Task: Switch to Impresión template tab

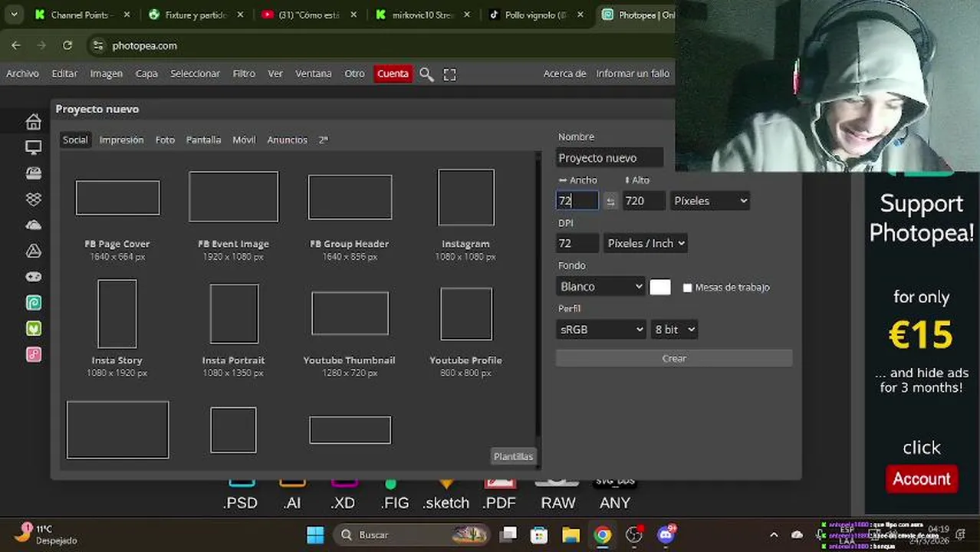Action: point(121,140)
